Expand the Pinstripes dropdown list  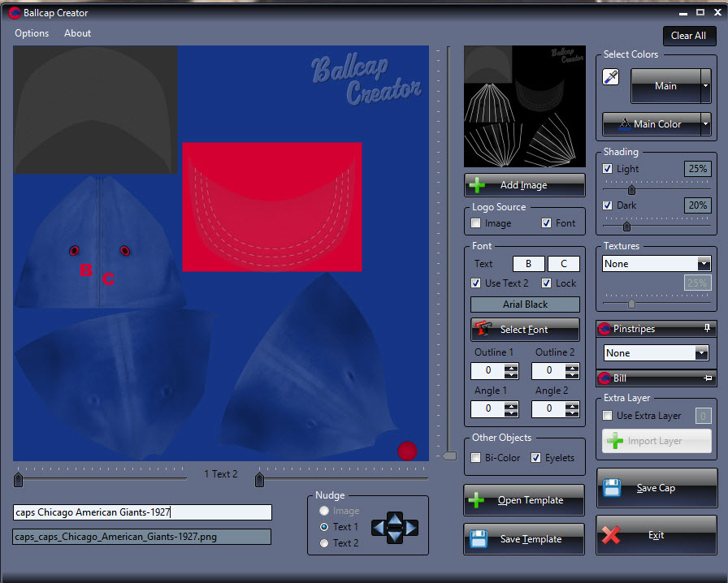701,353
